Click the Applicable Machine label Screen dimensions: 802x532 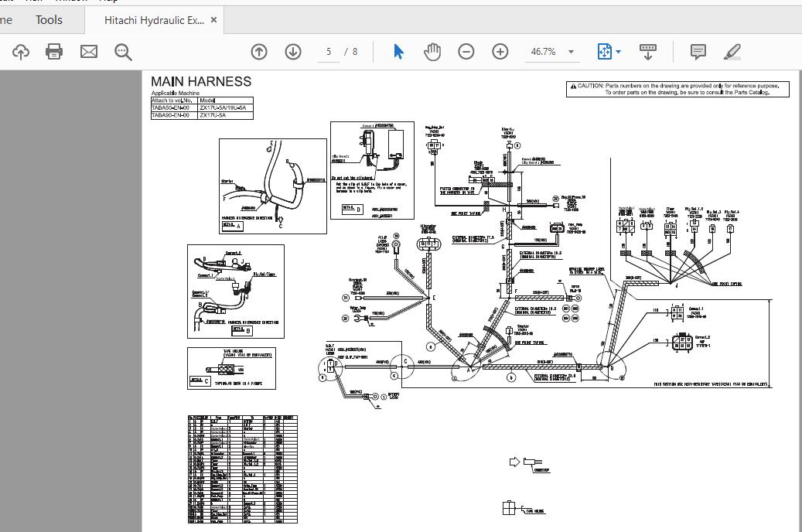[x=176, y=93]
